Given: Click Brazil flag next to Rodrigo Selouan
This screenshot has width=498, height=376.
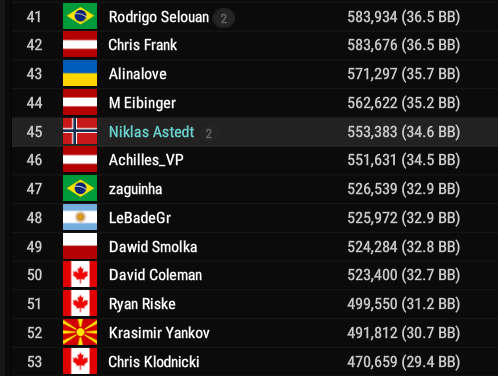Looking at the screenshot, I should click(80, 16).
